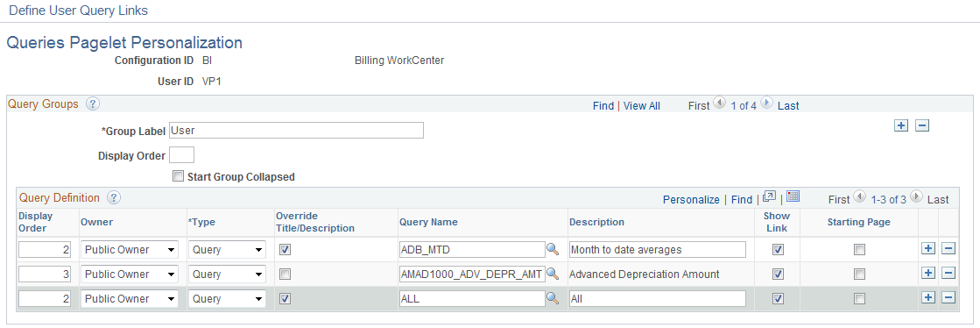Viewport: 980px width, 328px height.
Task: Open Type dropdown for AMAD1000_ADV_DEPR_AMT row
Action: coord(227,275)
